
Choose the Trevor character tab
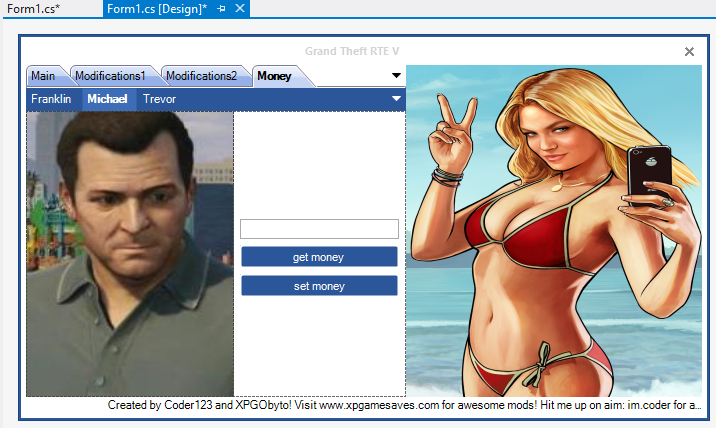point(159,99)
